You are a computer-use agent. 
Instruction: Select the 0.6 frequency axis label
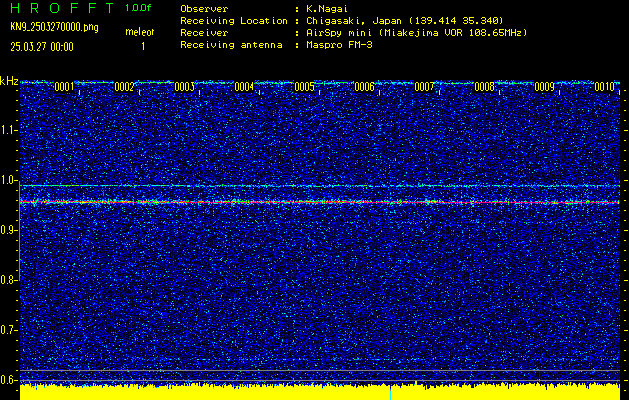pos(8,380)
